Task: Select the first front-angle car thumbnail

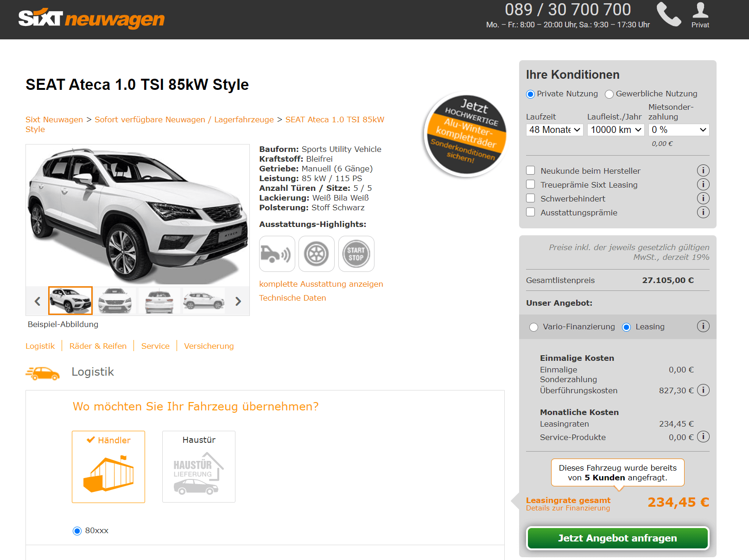Action: 70,301
